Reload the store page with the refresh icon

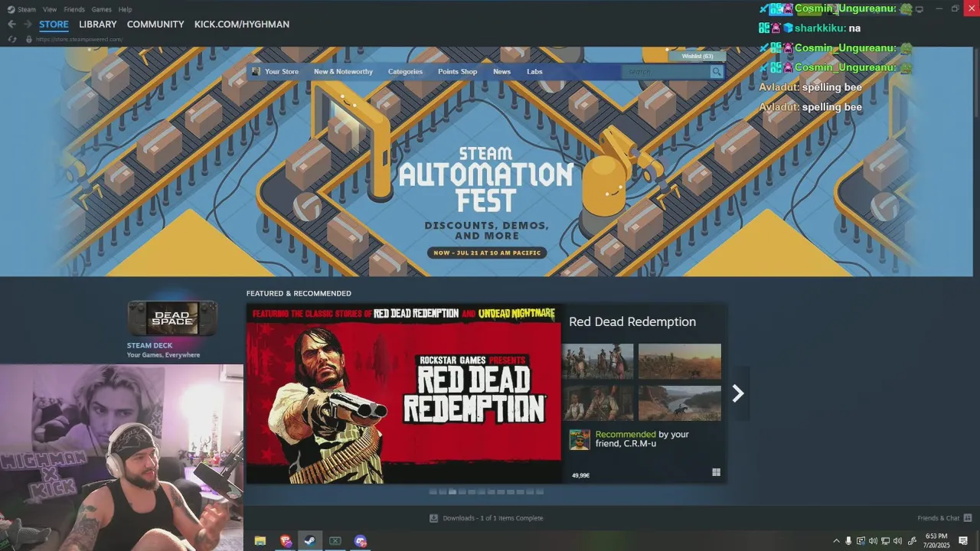(x=11, y=39)
